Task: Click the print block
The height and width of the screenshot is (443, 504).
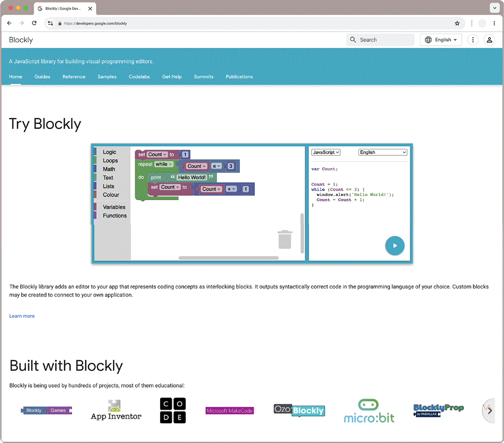Action: [x=156, y=178]
